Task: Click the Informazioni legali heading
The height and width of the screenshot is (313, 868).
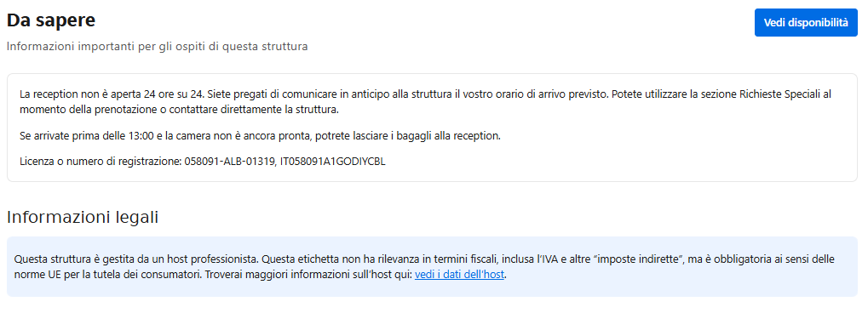Action: pos(83,218)
